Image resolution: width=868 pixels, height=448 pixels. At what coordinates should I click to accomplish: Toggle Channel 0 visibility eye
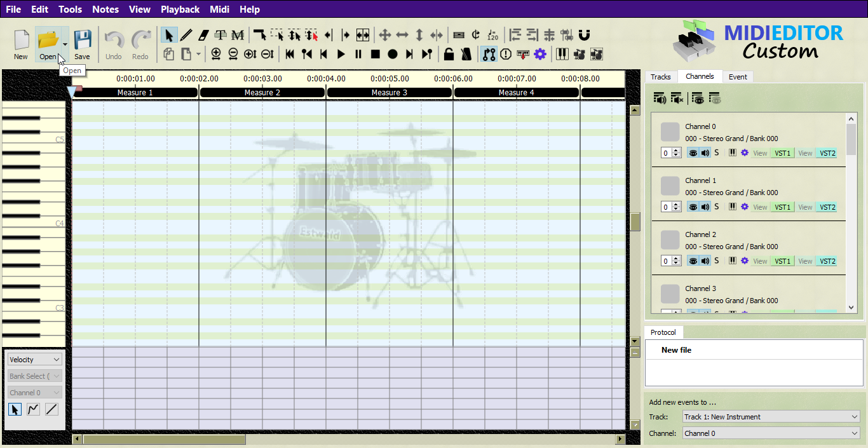(x=693, y=153)
